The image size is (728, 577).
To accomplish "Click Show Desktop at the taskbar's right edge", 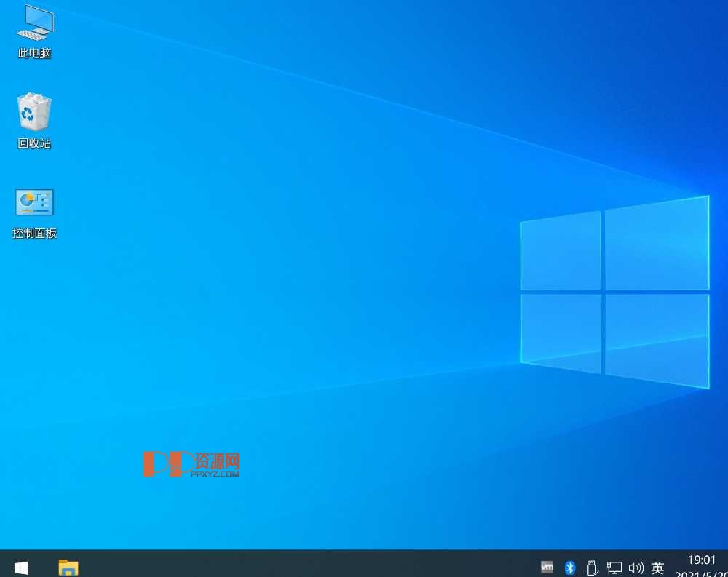I will (726, 567).
